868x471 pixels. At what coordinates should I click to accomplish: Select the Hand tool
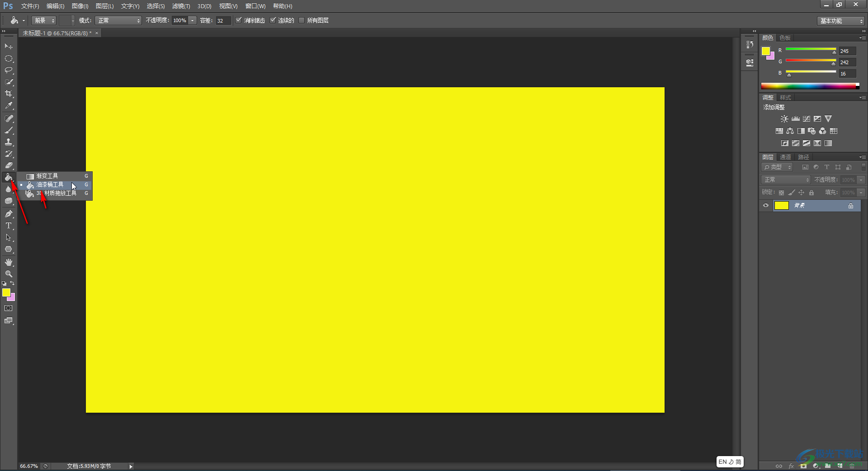coord(9,262)
